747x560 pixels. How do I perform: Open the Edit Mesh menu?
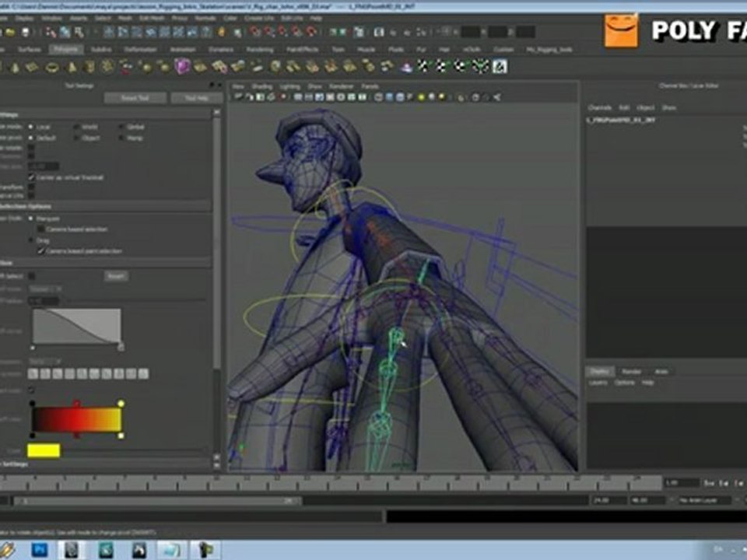tap(152, 18)
